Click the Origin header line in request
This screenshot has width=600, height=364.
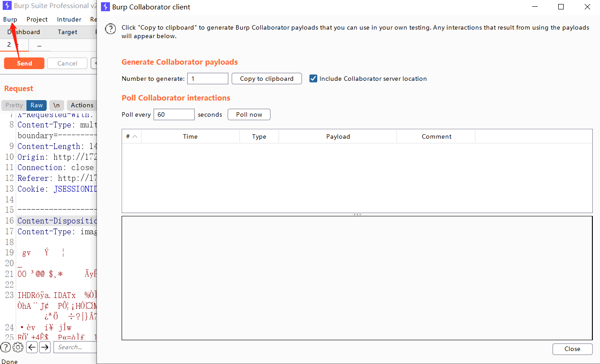[57, 157]
